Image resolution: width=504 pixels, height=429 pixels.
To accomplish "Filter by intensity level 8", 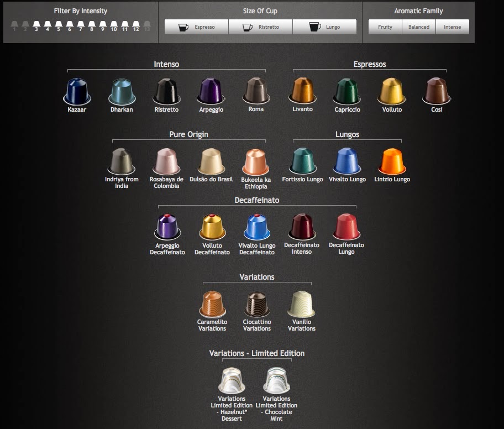I will [92, 26].
